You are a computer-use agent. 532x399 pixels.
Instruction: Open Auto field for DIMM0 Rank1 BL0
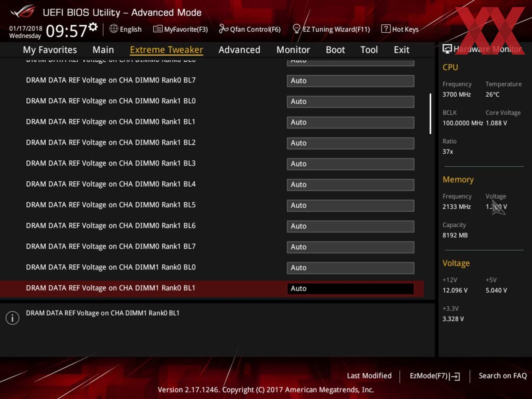[x=350, y=101]
